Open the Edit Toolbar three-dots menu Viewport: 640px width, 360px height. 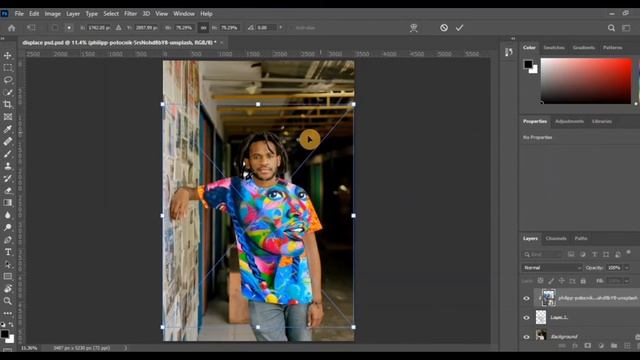pyautogui.click(x=8, y=313)
